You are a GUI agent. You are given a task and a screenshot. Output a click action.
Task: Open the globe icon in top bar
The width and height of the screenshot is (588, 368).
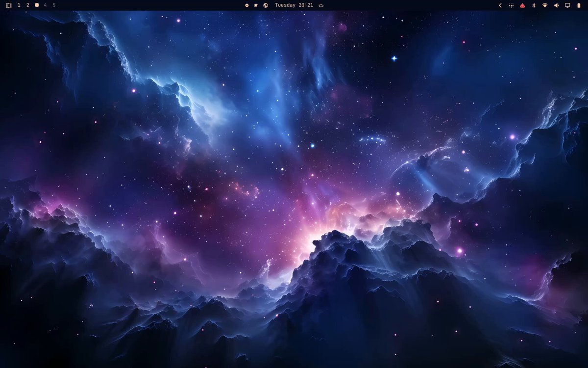(266, 5)
